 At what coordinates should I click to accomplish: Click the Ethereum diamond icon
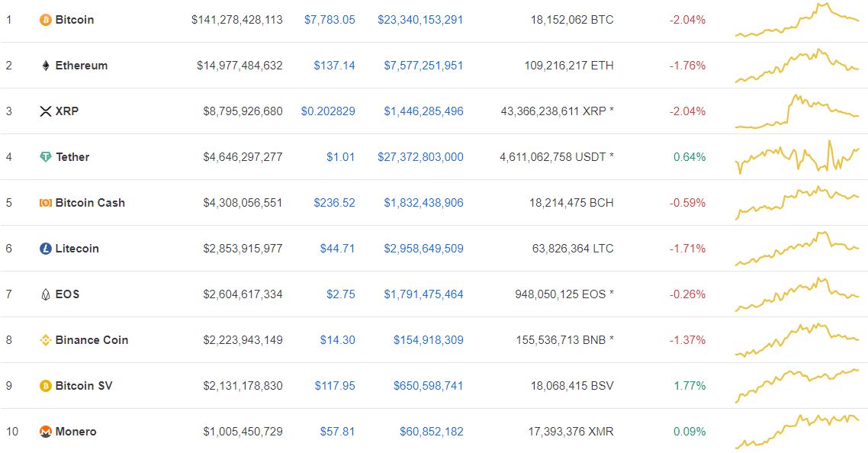pos(46,66)
